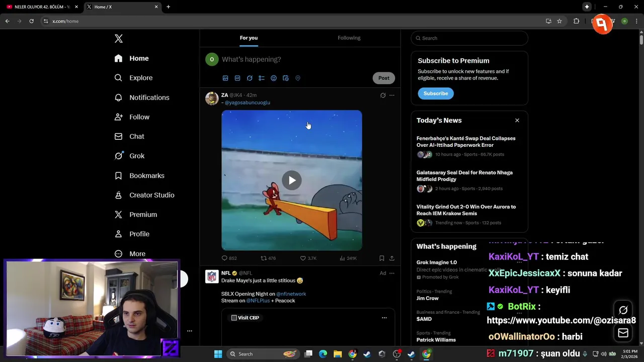Add media image to the post
Image resolution: width=644 pixels, height=362 pixels.
[x=225, y=78]
